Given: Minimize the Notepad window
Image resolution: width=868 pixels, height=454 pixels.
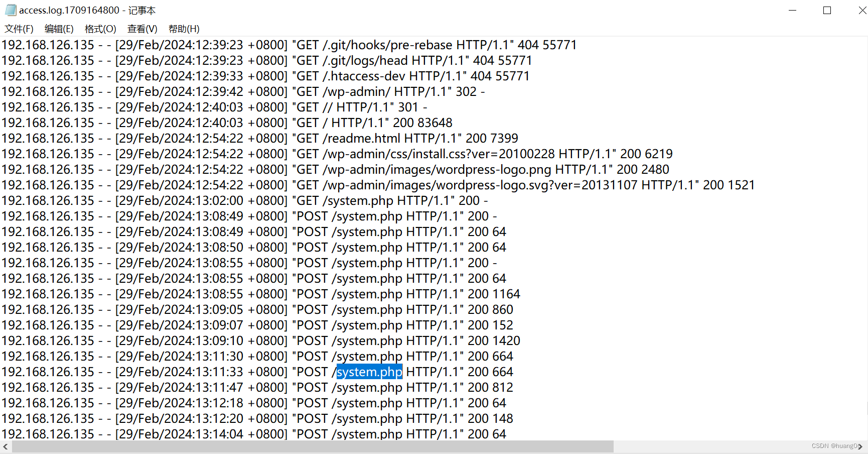Looking at the screenshot, I should pos(793,10).
